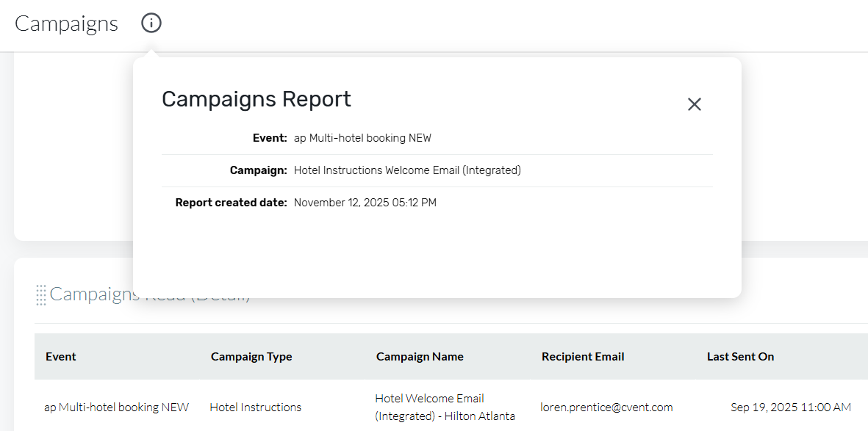Viewport: 868px width, 431px height.
Task: Click the loren.prentice@cvent.com recipient email
Action: point(606,408)
